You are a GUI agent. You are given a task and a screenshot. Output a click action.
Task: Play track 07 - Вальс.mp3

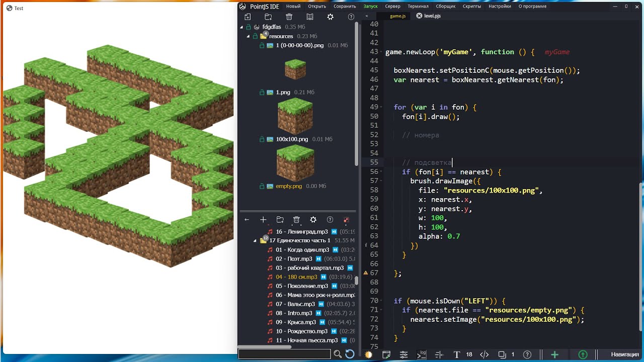pyautogui.click(x=320, y=304)
